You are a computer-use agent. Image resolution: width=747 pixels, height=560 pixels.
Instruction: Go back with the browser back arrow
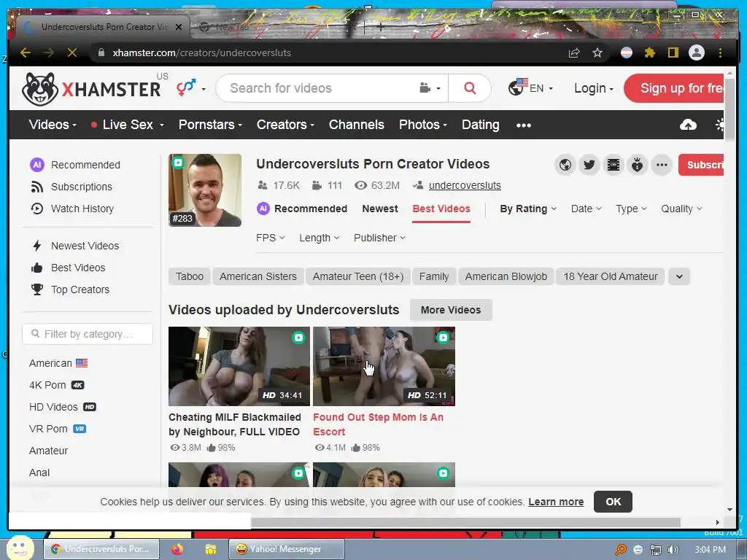click(26, 52)
